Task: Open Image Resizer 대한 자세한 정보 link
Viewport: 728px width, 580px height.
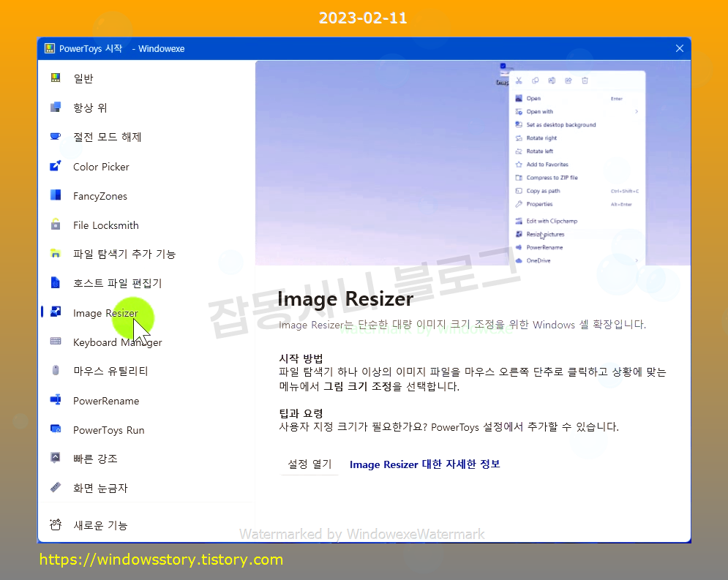Action: coord(424,464)
